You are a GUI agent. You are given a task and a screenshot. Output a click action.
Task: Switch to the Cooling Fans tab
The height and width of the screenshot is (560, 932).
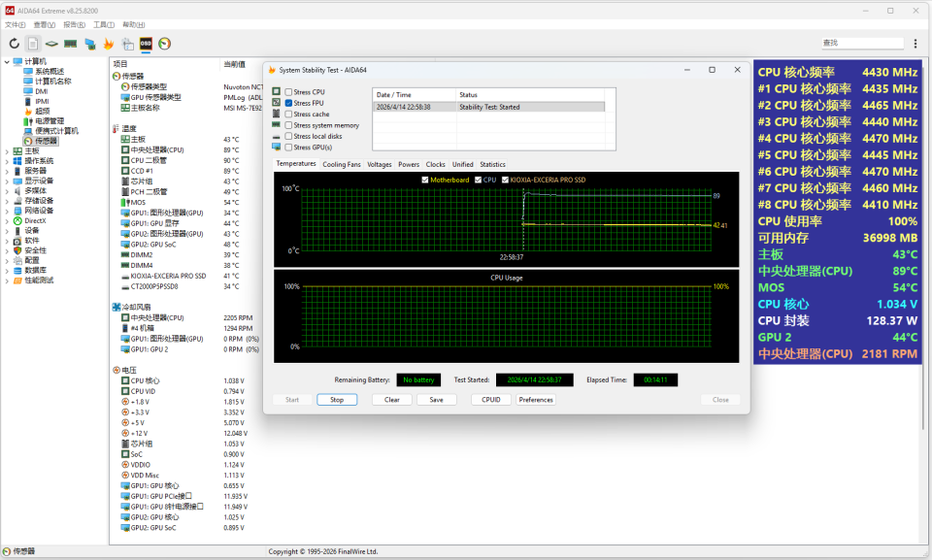[342, 164]
